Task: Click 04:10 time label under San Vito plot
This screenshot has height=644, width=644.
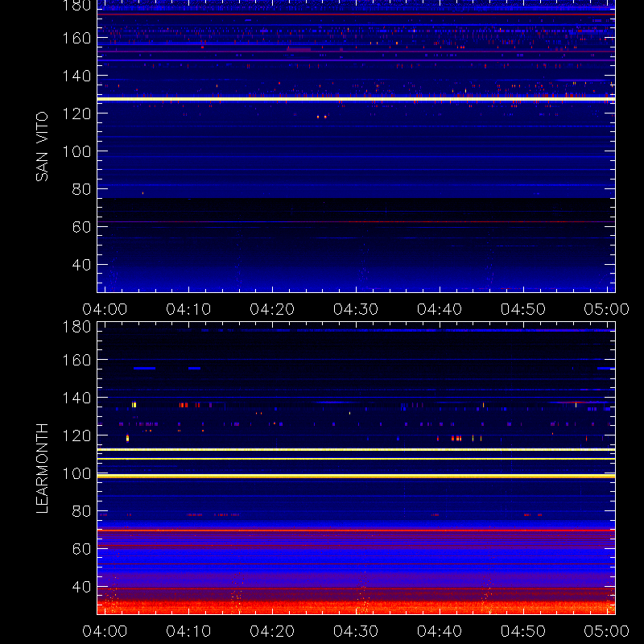Action: click(188, 309)
